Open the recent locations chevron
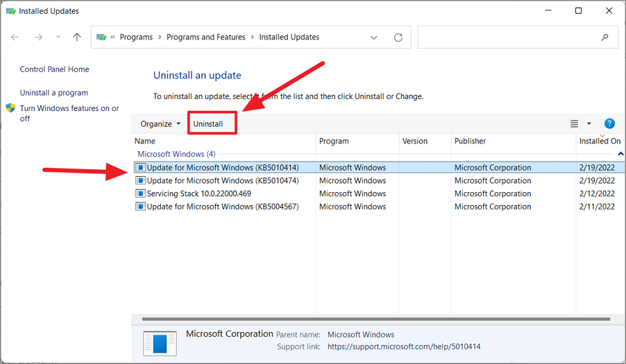The width and height of the screenshot is (626, 364). pyautogui.click(x=58, y=37)
